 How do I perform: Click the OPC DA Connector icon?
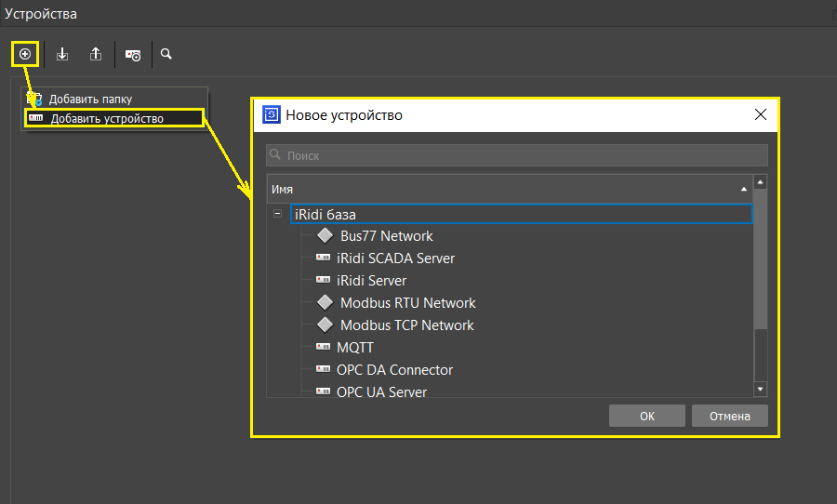click(324, 370)
